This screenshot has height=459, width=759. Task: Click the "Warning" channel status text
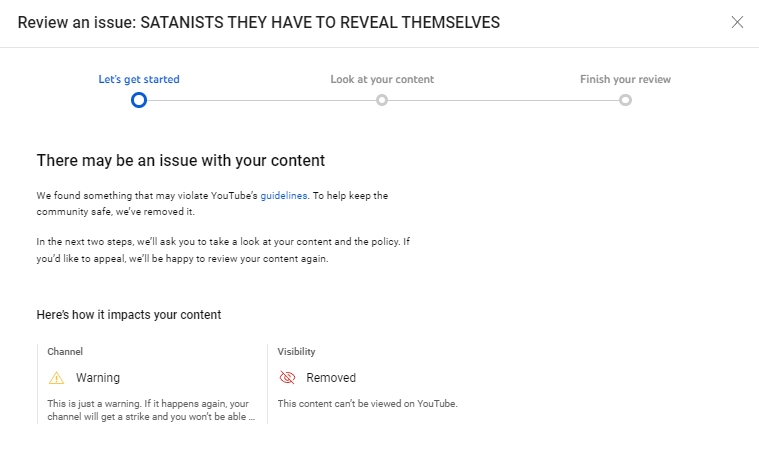[98, 378]
